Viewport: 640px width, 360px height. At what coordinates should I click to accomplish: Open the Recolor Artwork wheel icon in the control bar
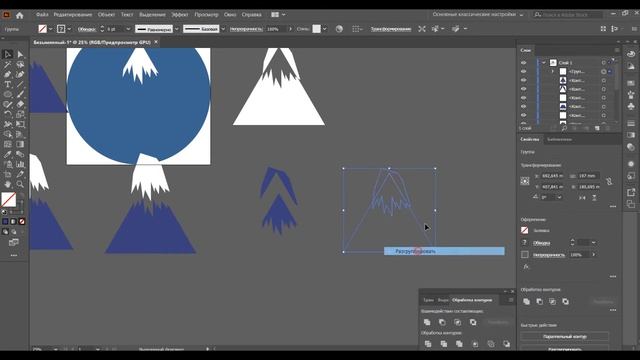tap(339, 29)
